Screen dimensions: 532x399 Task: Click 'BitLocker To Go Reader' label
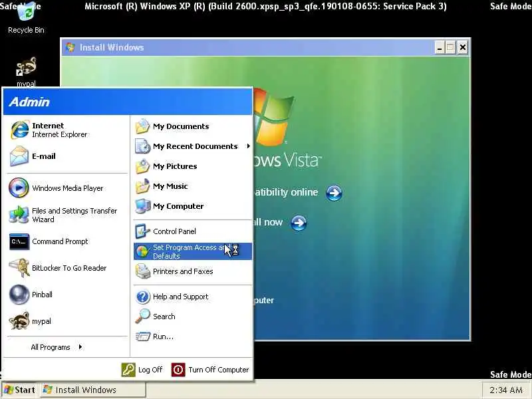coord(69,268)
